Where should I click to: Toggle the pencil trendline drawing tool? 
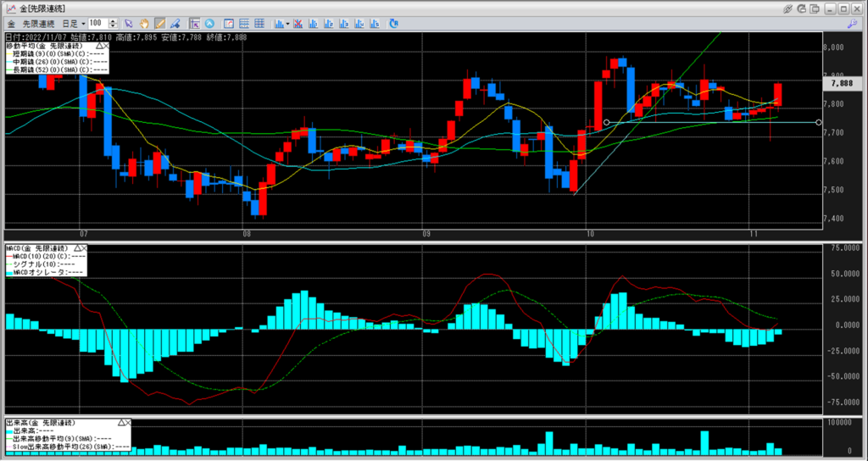(159, 23)
